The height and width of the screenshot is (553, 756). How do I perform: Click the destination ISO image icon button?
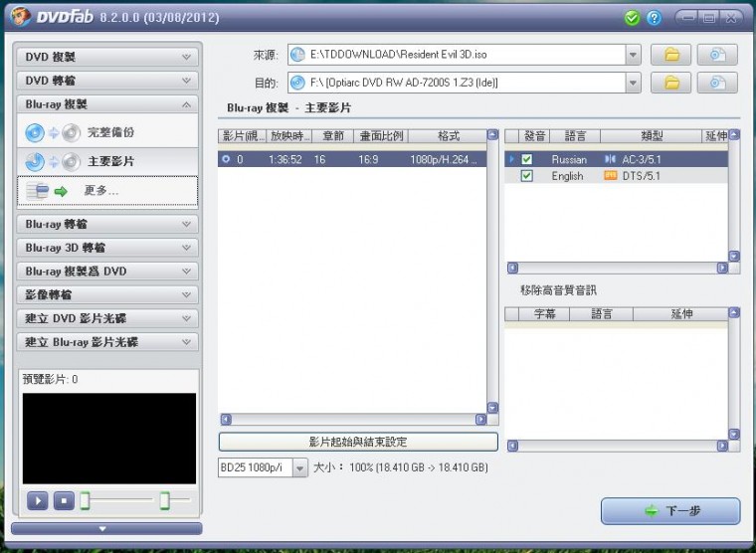coord(717,83)
